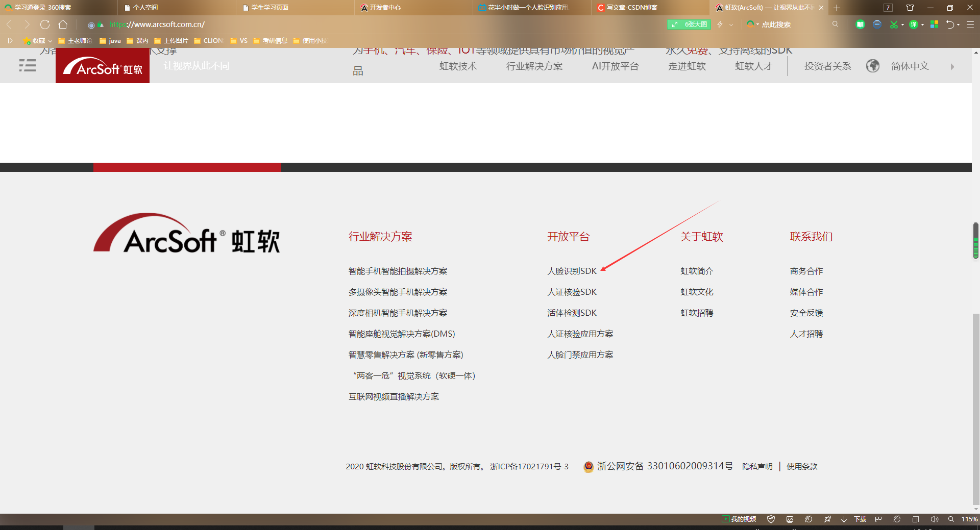This screenshot has width=980, height=530.
Task: Open the 虹软技术 nav menu
Action: 458,66
